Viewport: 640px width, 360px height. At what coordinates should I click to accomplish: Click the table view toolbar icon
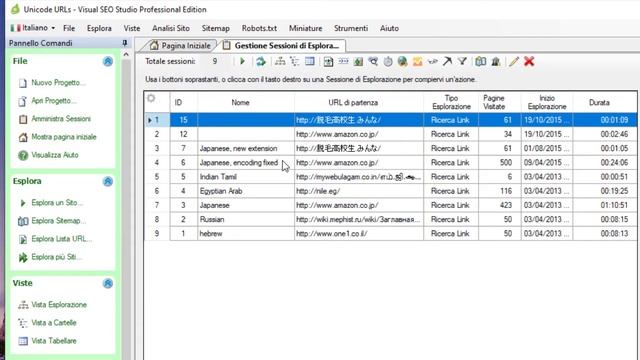coord(310,62)
